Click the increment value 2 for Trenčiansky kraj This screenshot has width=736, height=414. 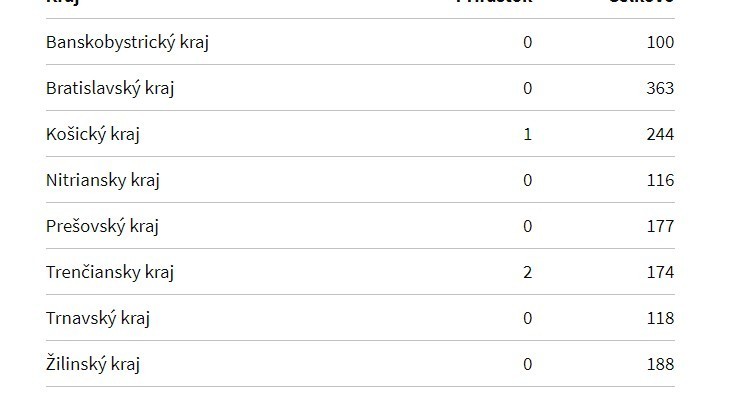[x=528, y=272]
